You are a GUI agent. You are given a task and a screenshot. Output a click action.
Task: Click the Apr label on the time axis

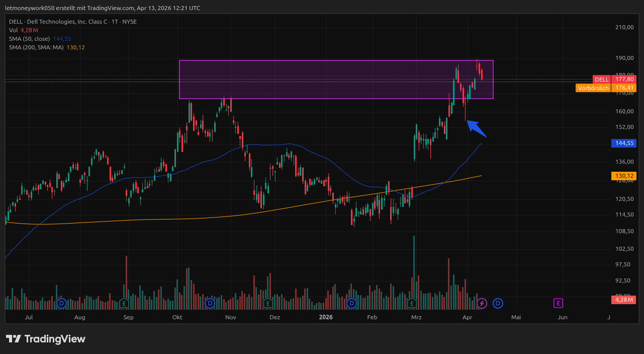click(x=467, y=317)
